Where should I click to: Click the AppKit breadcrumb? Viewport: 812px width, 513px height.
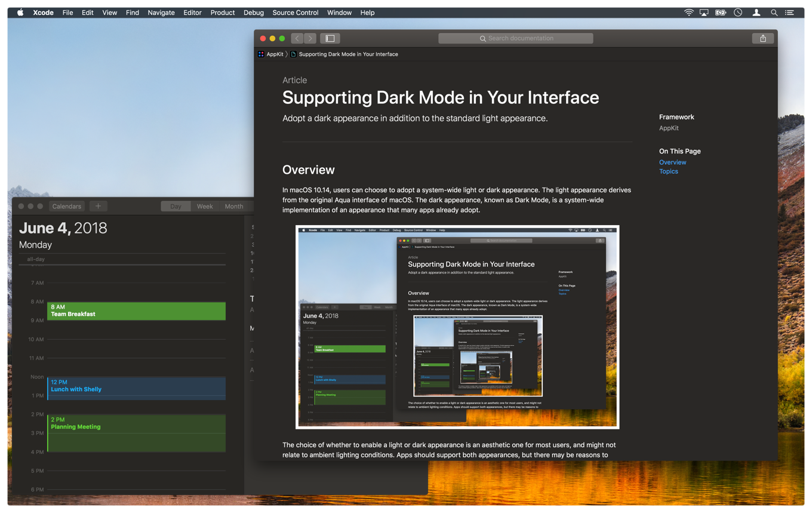click(275, 54)
